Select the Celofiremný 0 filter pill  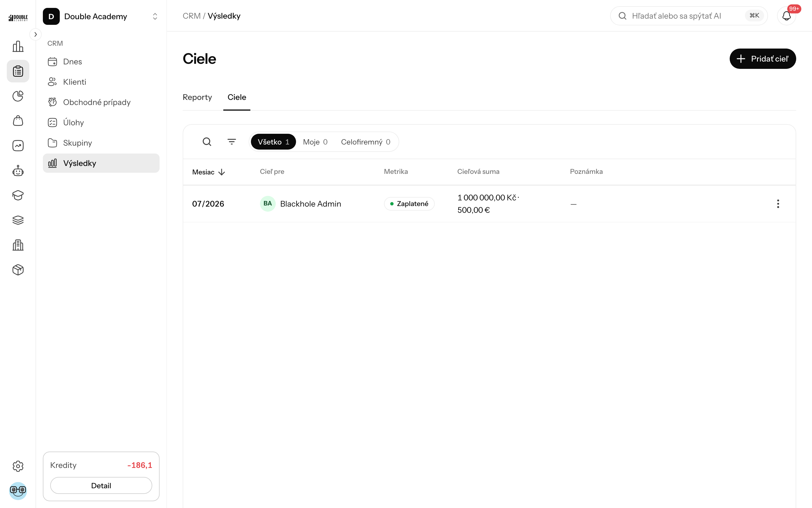click(x=365, y=142)
